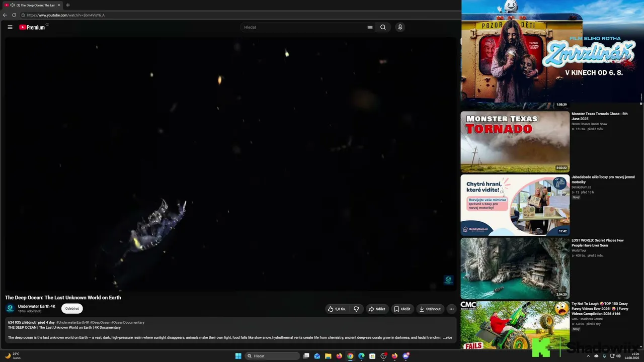Switch to Google Chrome on taskbar
This screenshot has height=362, width=644.
click(x=350, y=356)
